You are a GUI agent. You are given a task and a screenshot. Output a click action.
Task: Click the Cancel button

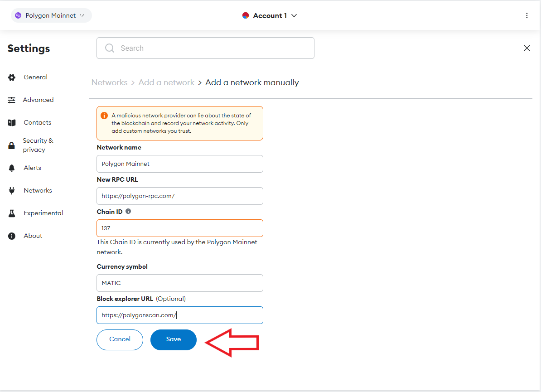120,339
